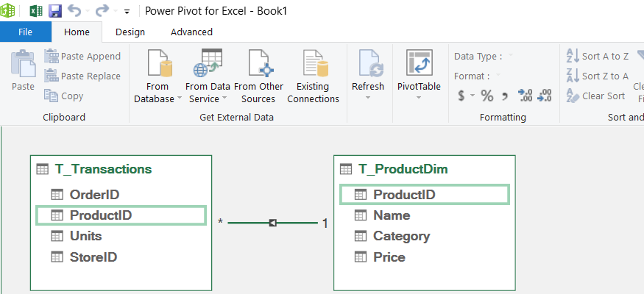Click the Paste clipboard icon
Screen dimensions: 644x294
point(23,63)
